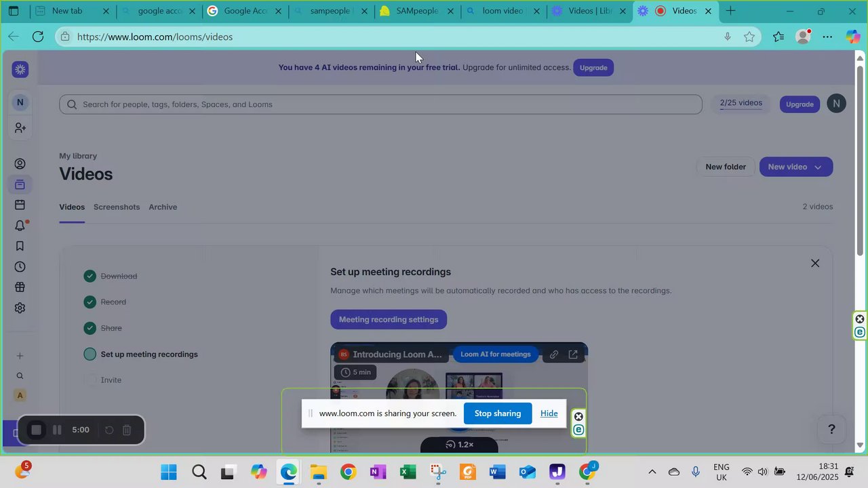The width and height of the screenshot is (868, 488).
Task: Stop the recording with the square stop button
Action: (x=37, y=430)
